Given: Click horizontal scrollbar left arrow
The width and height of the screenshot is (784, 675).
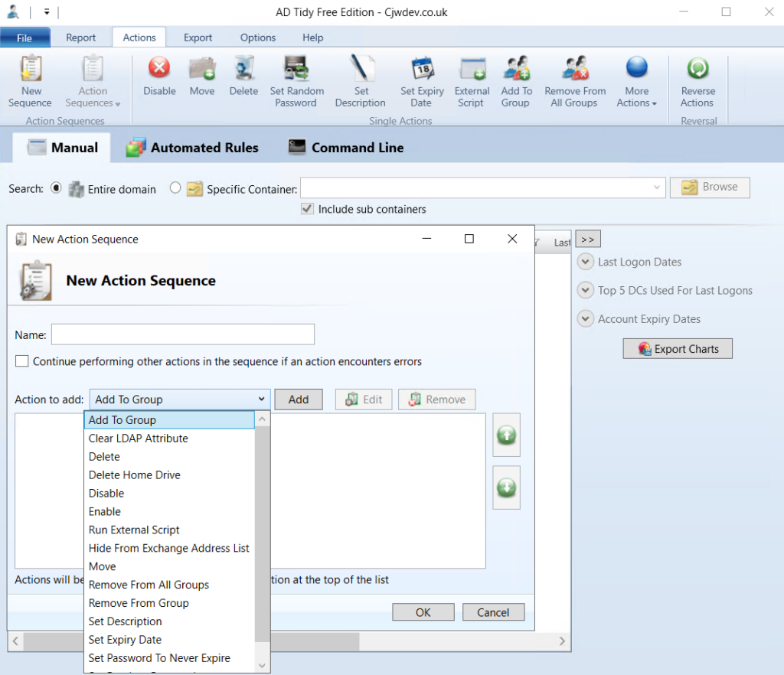Looking at the screenshot, I should pos(15,641).
